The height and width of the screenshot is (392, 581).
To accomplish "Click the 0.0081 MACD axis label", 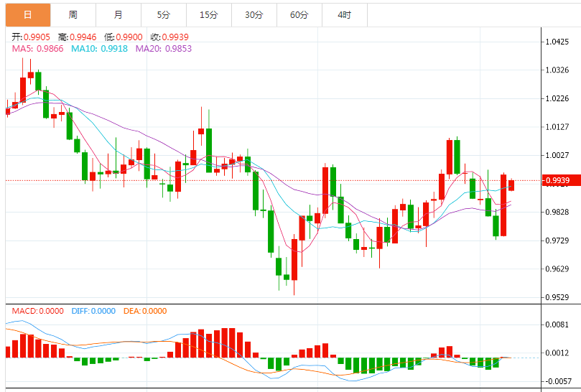I will (557, 325).
